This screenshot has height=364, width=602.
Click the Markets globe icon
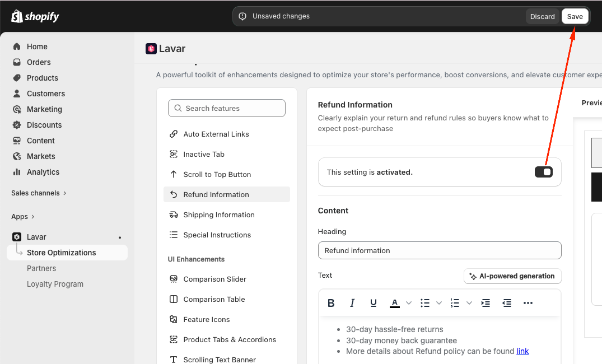pyautogui.click(x=16, y=156)
